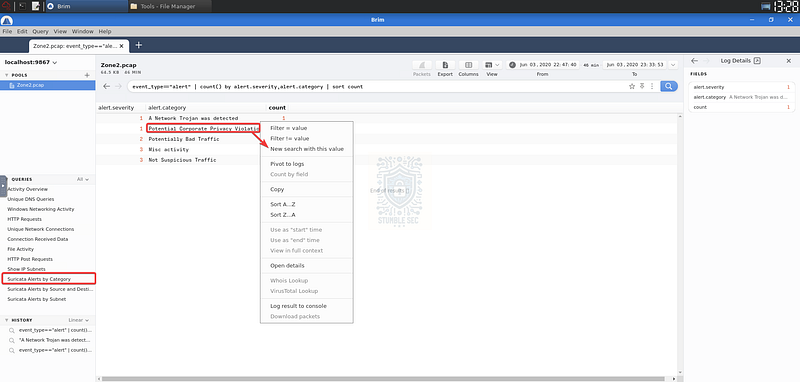Collapse the Pools section
Screen dimensions: 800x382
(x=6, y=75)
